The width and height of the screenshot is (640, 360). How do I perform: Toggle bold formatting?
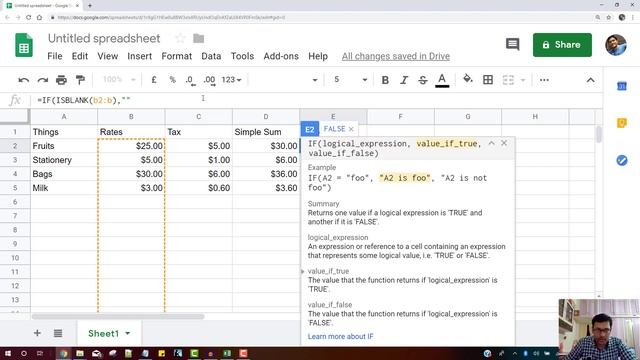pos(385,80)
